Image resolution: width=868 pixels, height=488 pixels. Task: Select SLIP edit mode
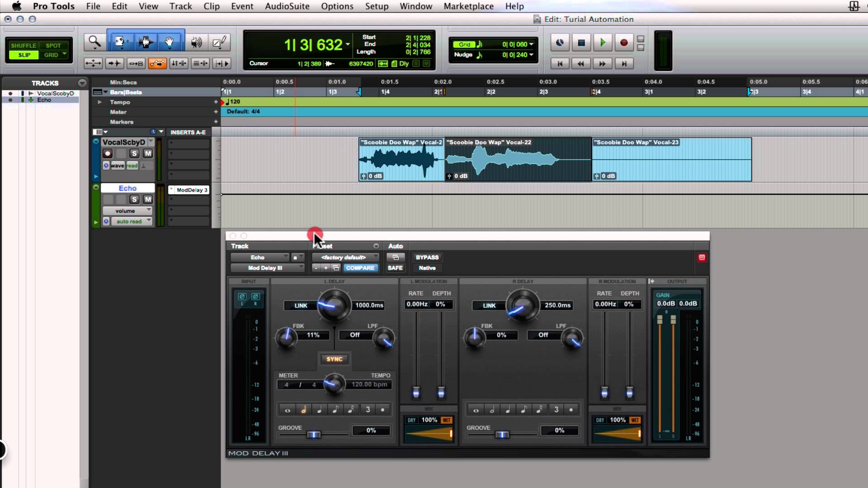24,55
